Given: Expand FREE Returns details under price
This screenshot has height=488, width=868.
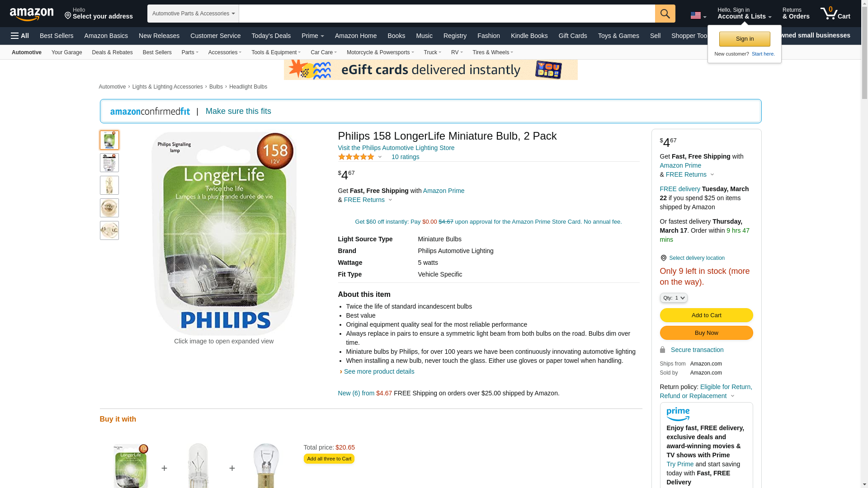Looking at the screenshot, I should pos(368,200).
